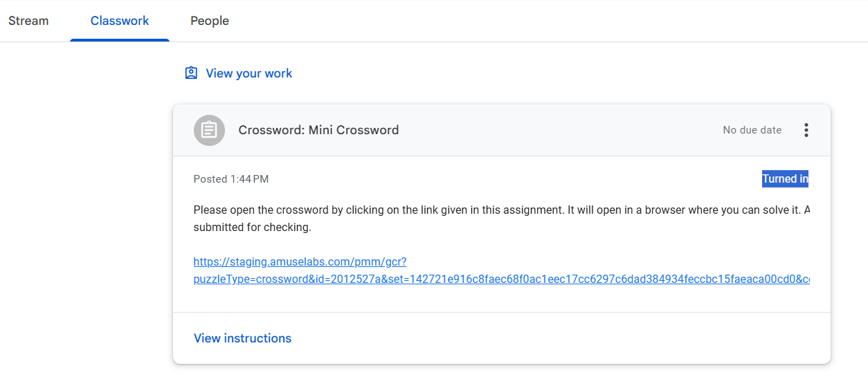Click the 'submitted for checking.' text line
Screen dimensions: 868x386
click(252, 227)
